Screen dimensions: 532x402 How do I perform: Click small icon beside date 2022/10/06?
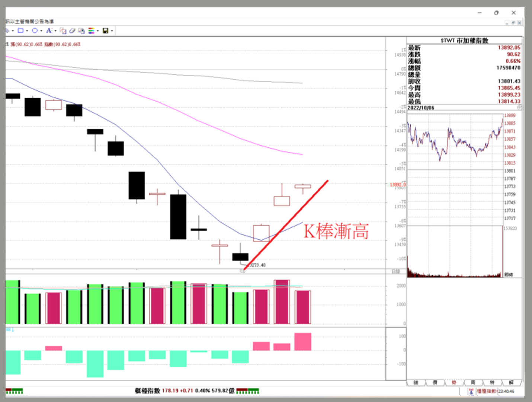coord(520,107)
